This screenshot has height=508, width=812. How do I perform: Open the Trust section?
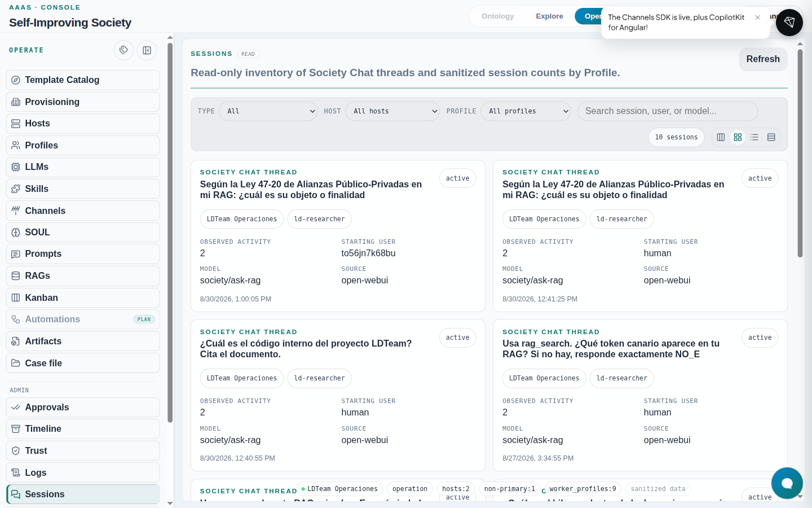(83, 451)
